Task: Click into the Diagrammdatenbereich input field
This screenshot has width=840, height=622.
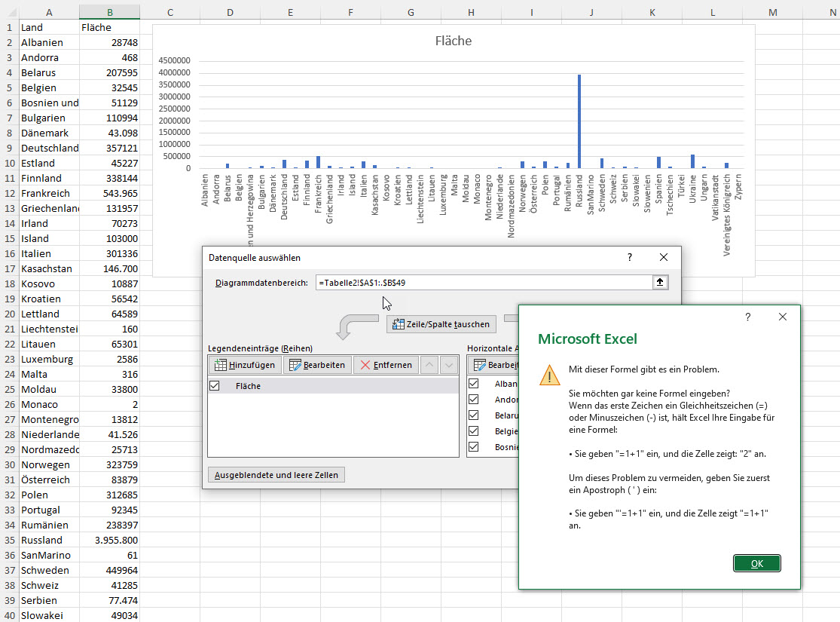Action: coord(482,283)
